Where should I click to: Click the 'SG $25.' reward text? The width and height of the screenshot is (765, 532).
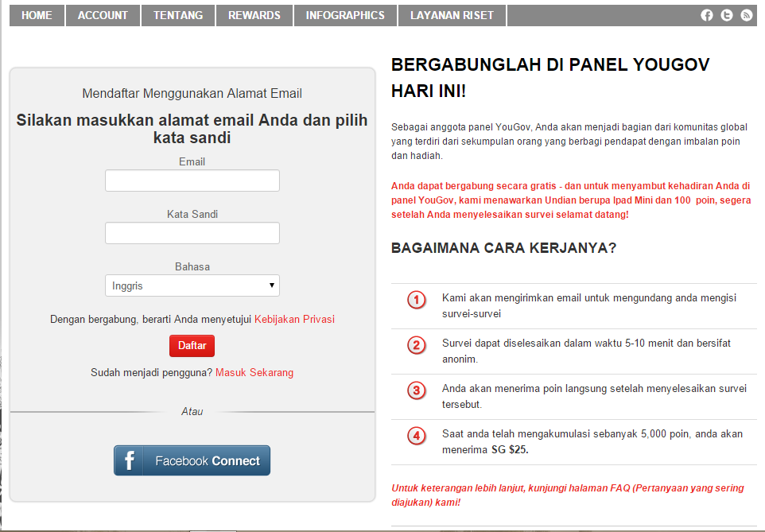click(510, 449)
